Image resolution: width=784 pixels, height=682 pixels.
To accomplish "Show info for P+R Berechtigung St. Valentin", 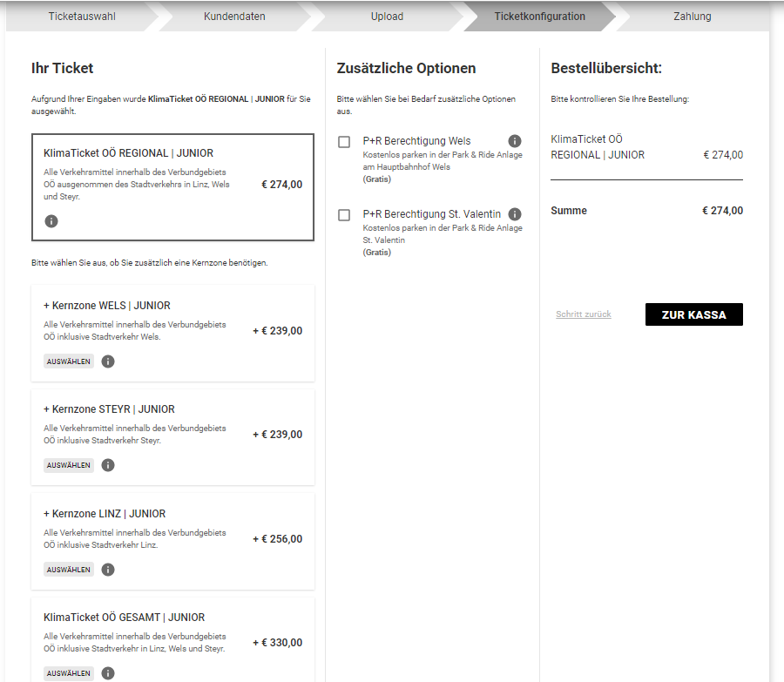I will pos(515,214).
